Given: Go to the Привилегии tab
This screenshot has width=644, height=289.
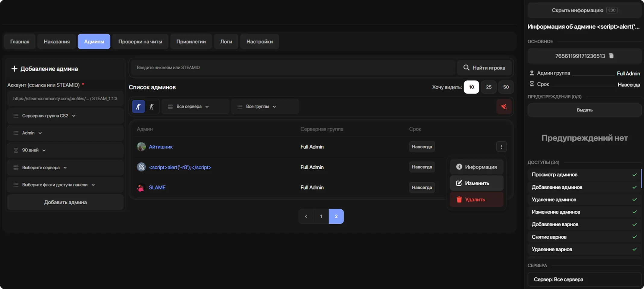Looking at the screenshot, I should click(x=191, y=42).
